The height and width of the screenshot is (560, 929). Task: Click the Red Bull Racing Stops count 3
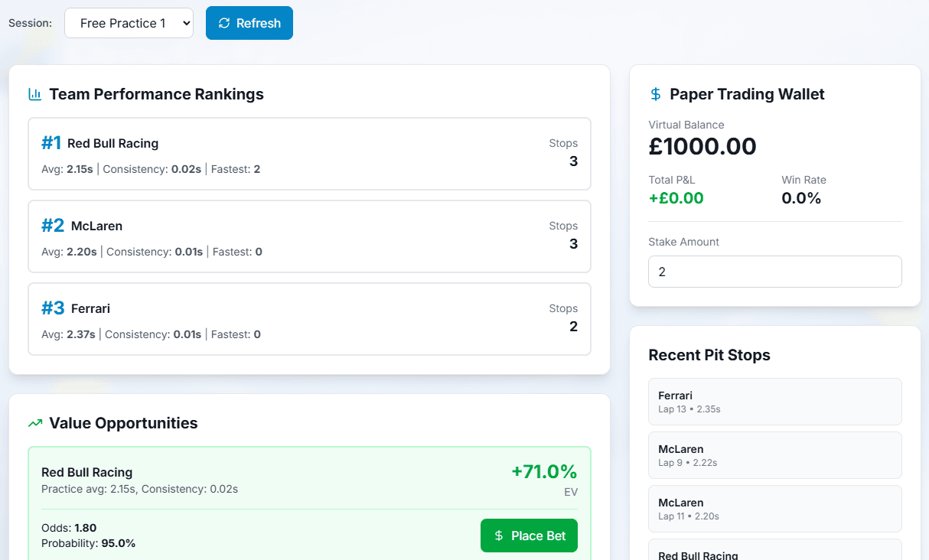[573, 161]
